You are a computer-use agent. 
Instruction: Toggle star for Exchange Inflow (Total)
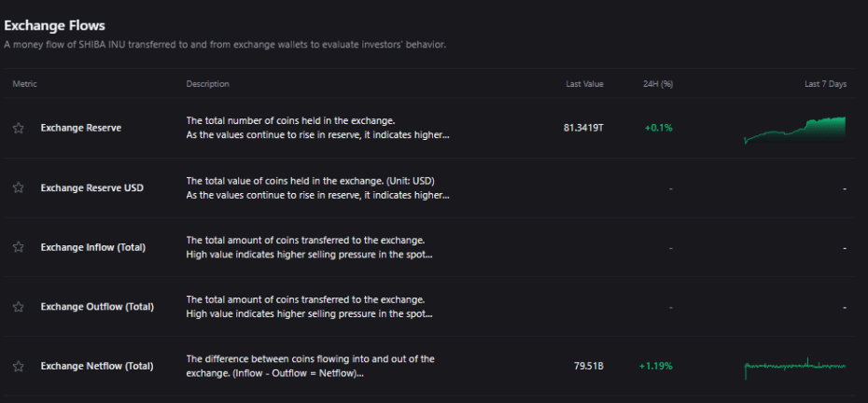click(18, 247)
